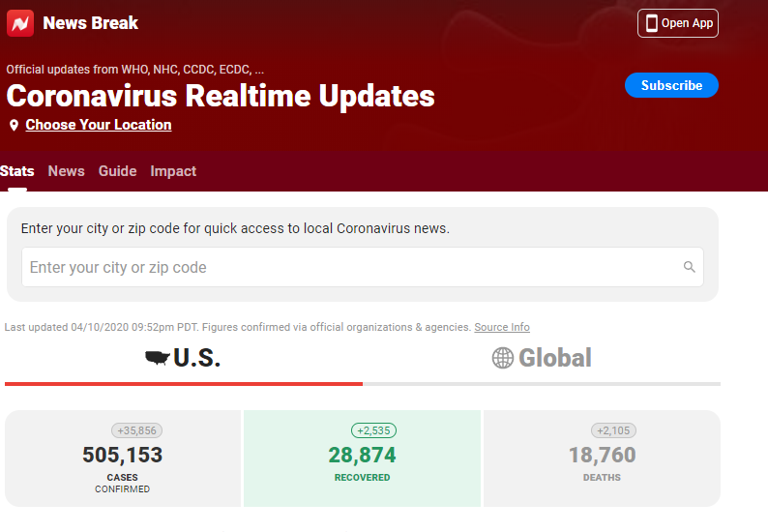Click the search magnifier icon

click(x=689, y=267)
